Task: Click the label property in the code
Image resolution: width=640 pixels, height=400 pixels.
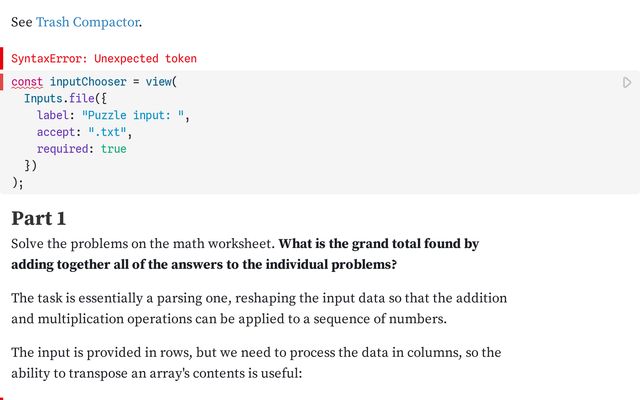Action: (x=53, y=115)
